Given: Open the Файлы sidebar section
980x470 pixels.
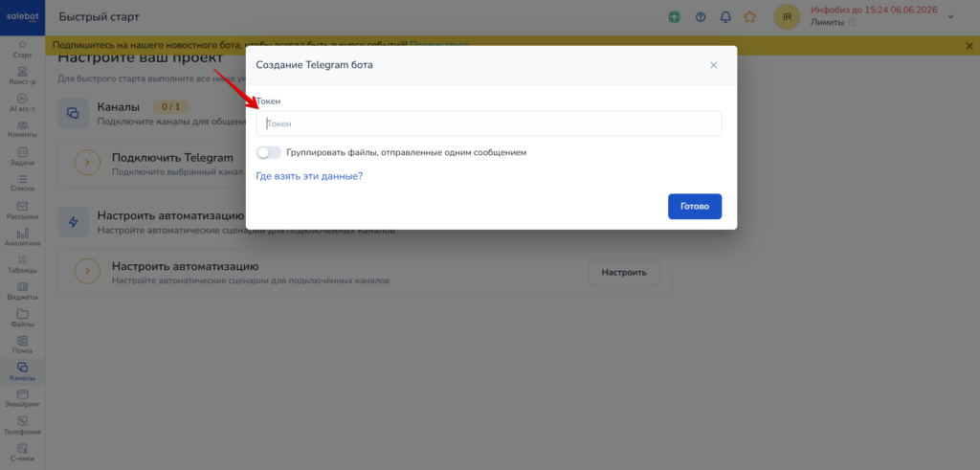Looking at the screenshot, I should click(x=23, y=318).
